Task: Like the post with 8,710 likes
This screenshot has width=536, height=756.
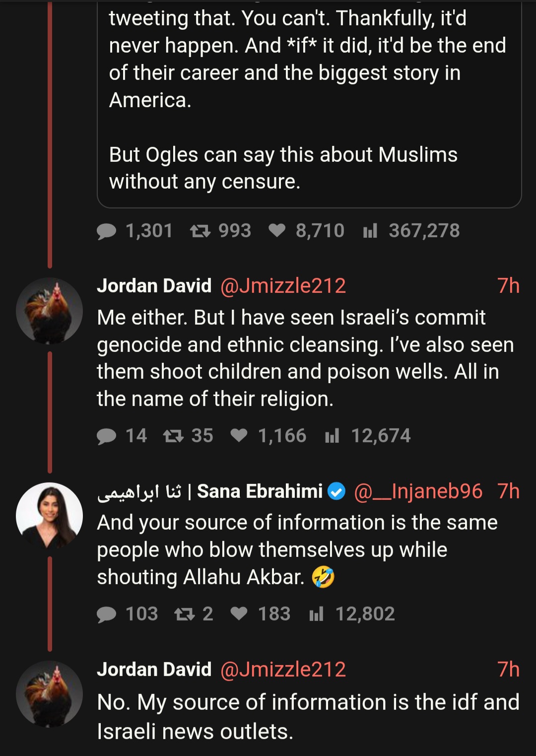Action: click(277, 230)
